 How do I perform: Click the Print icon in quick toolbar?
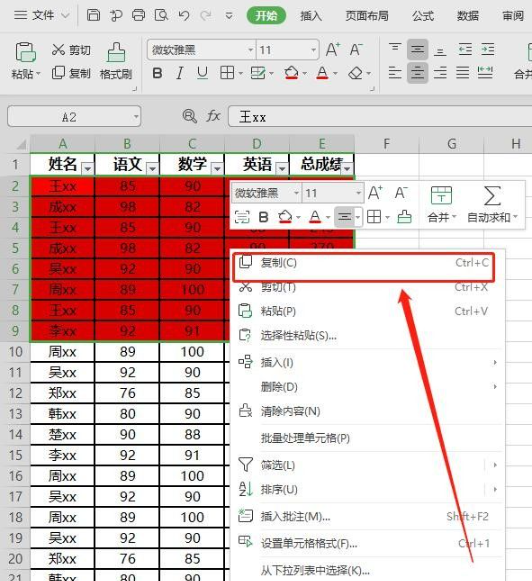click(139, 16)
